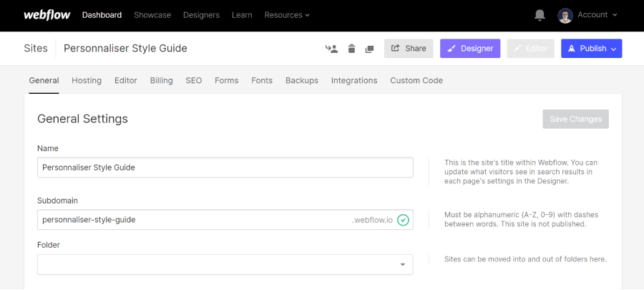Image resolution: width=644 pixels, height=290 pixels.
Task: Click the greyed Editor button
Action: point(531,49)
